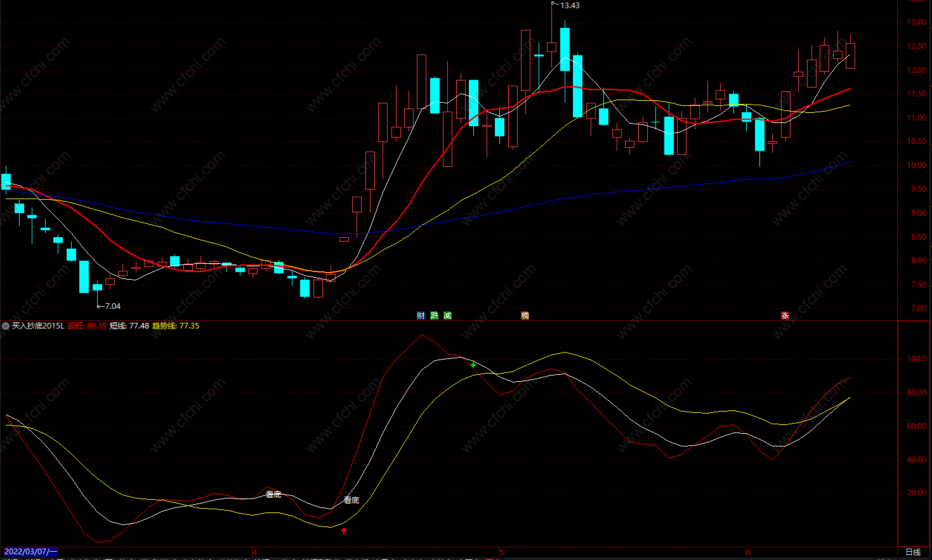Click month 4 marker on time axis

255,552
